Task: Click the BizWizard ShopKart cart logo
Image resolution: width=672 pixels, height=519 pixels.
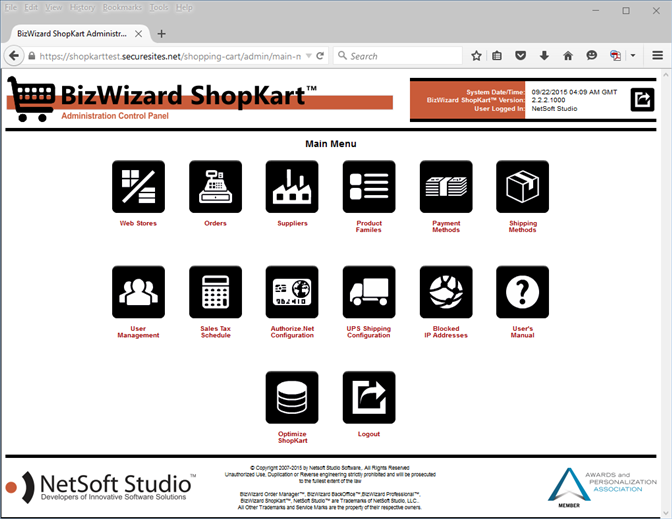Action: point(31,99)
